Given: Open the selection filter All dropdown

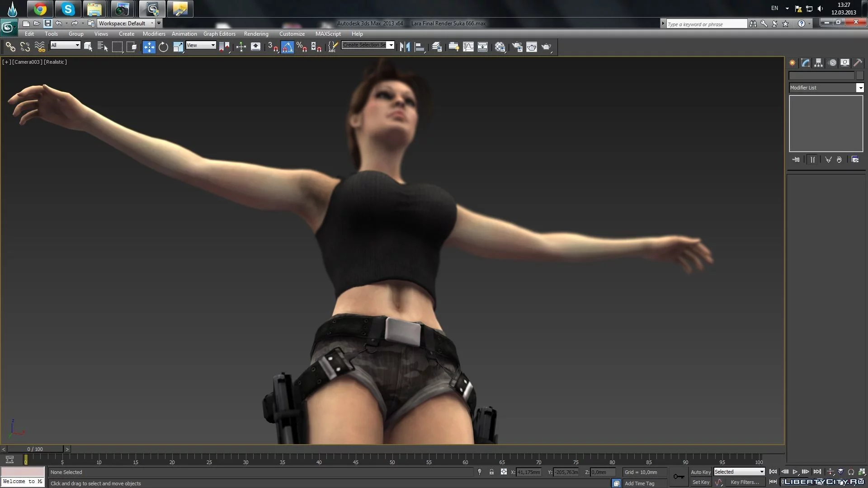Looking at the screenshot, I should click(x=65, y=45).
